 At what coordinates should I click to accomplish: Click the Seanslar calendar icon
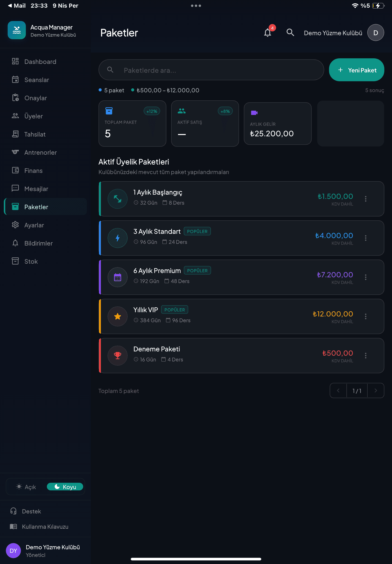point(15,80)
